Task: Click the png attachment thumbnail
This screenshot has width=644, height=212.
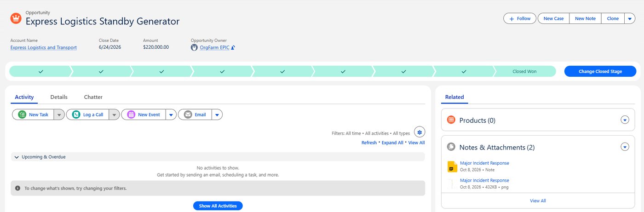Action: pyautogui.click(x=452, y=183)
